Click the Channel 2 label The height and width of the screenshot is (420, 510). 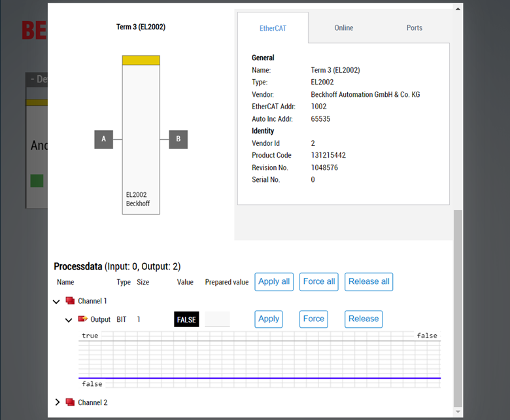point(92,402)
